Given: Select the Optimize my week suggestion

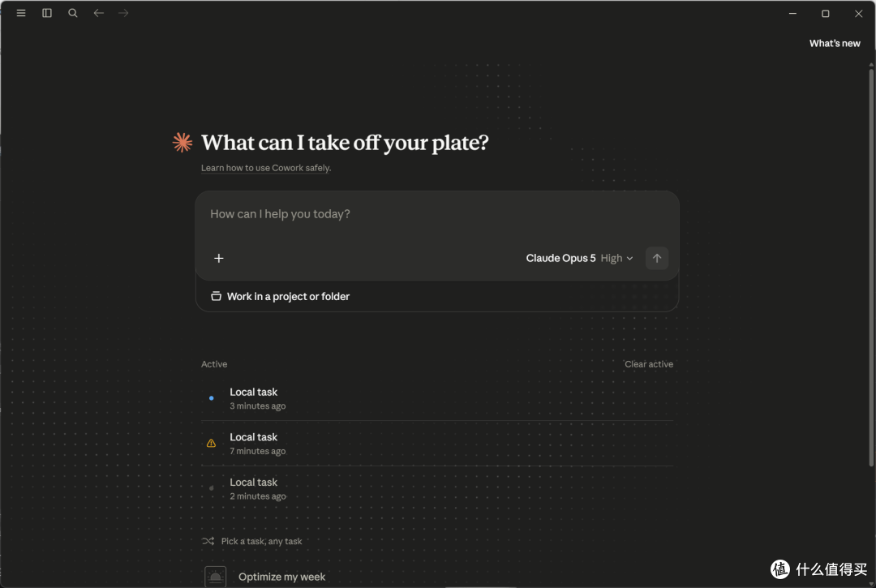Looking at the screenshot, I should [281, 577].
